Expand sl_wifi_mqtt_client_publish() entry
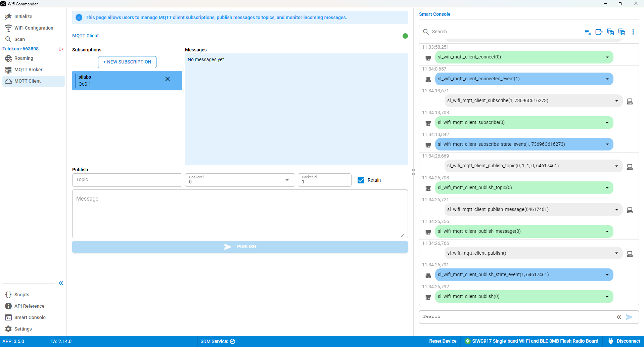644x347 pixels. coord(616,253)
